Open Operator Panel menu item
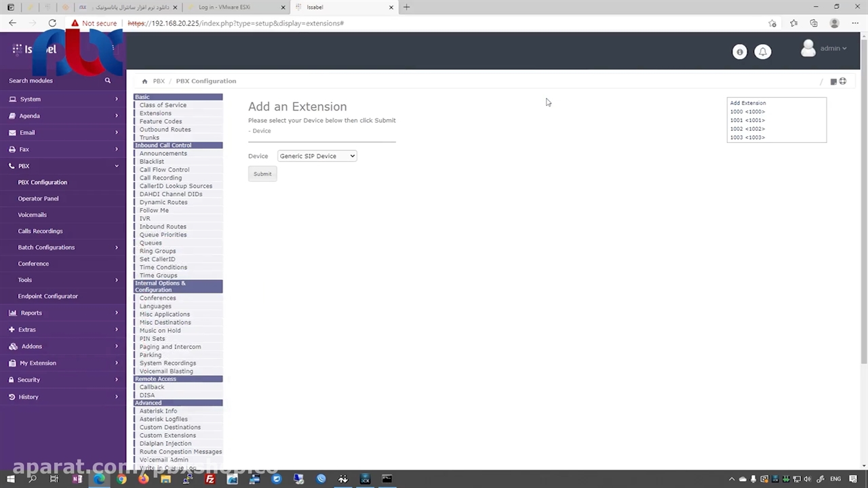Viewport: 868px width, 488px height. [38, 199]
